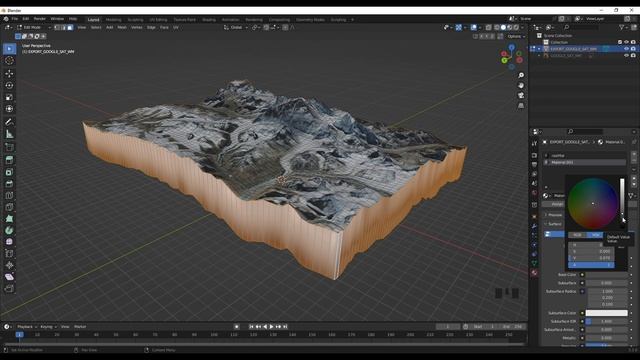Select the Add Cube tool
This screenshot has height=360, width=640.
(9, 147)
